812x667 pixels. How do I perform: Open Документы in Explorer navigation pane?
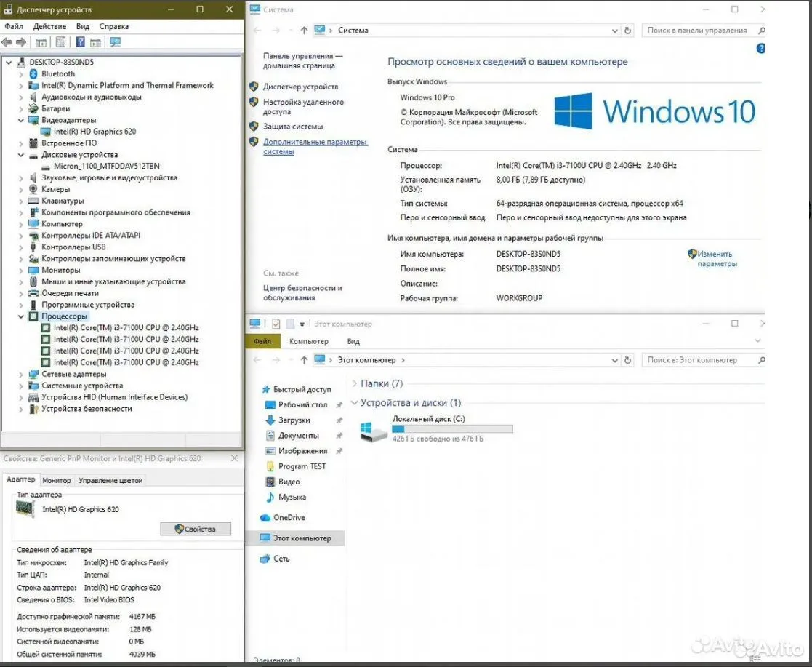[298, 436]
